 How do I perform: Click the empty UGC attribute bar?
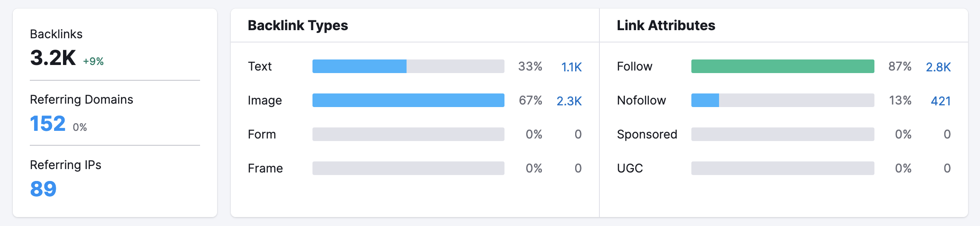point(782,168)
